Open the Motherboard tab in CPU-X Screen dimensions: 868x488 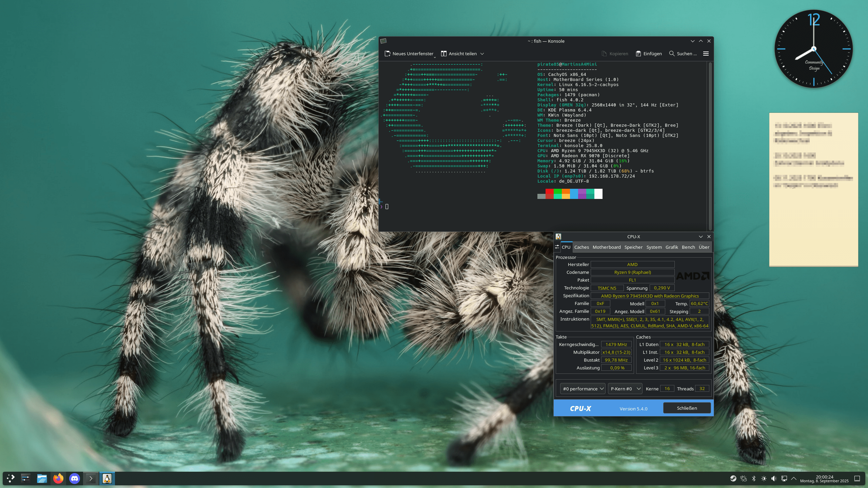click(x=607, y=247)
